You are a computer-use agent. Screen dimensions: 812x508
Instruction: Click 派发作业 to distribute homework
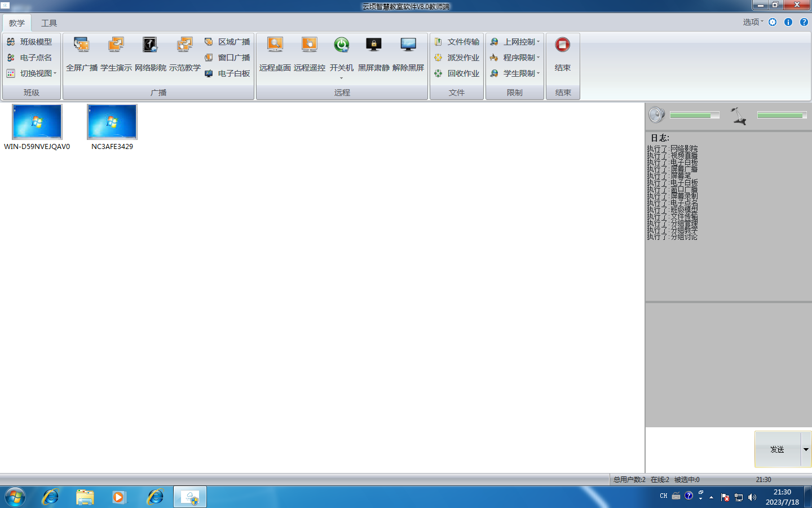click(x=457, y=58)
